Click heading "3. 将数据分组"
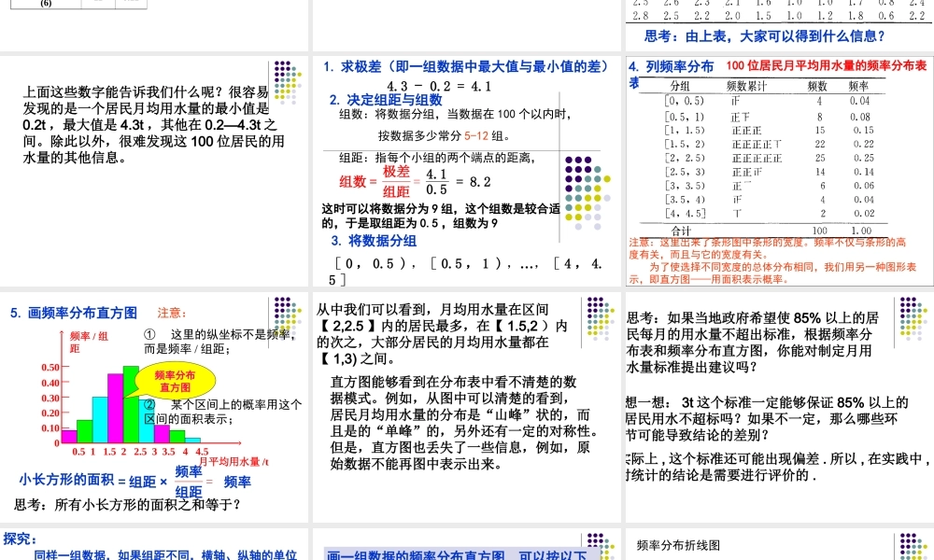 pos(374,241)
